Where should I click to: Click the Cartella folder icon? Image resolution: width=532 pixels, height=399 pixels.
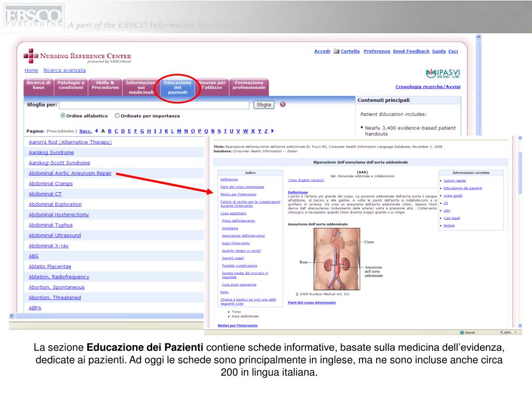click(336, 51)
